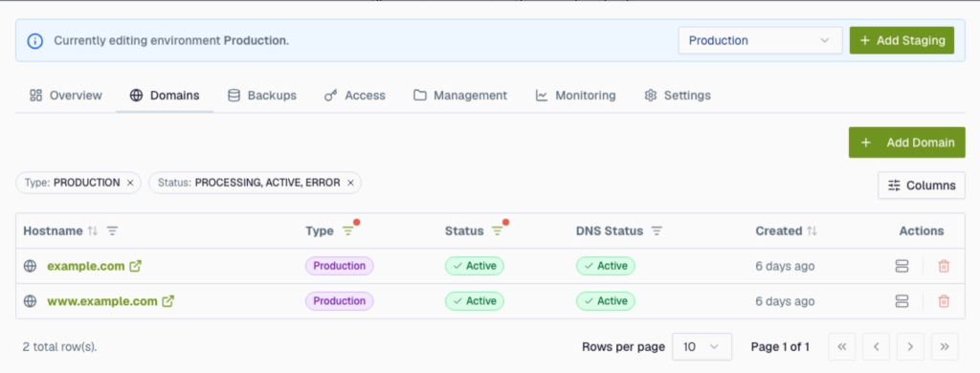980x373 pixels.
Task: Select the Access tab
Action: (x=354, y=96)
